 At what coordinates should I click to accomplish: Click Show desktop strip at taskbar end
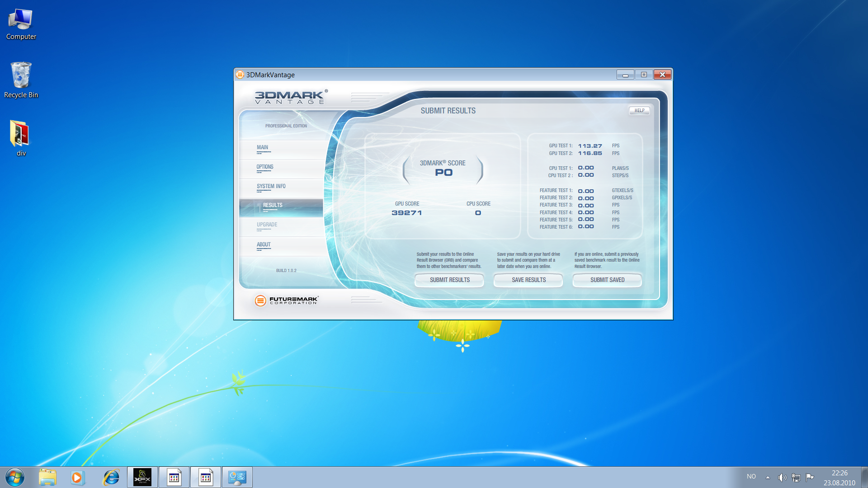[864, 477]
